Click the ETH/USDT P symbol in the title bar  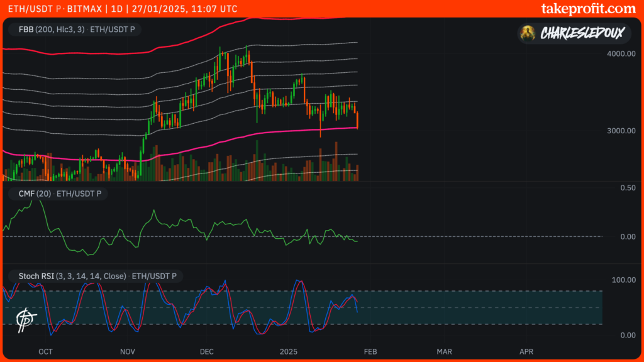(33, 9)
